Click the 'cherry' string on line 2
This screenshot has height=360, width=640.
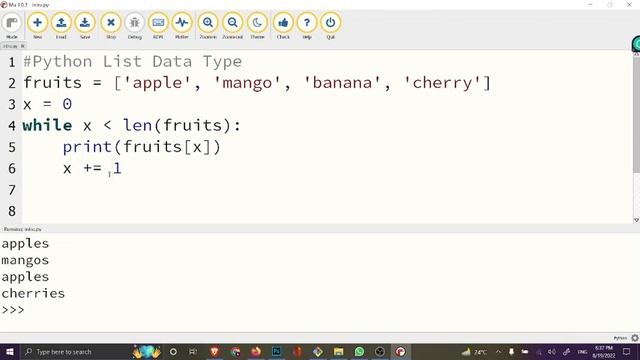tap(442, 83)
